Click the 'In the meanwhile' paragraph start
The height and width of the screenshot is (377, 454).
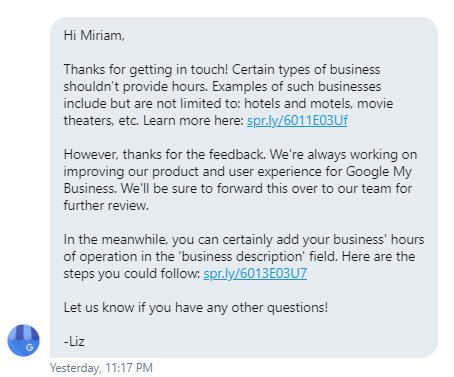click(116, 240)
